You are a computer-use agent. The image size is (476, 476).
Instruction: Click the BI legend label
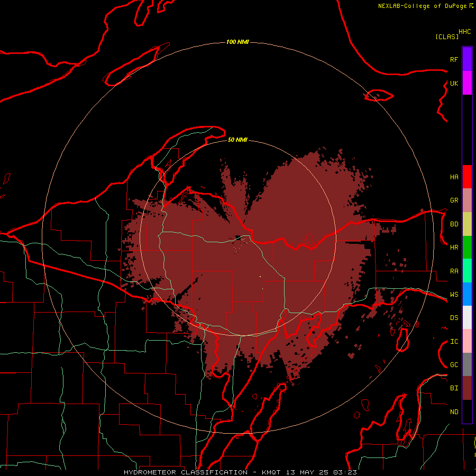(x=454, y=388)
